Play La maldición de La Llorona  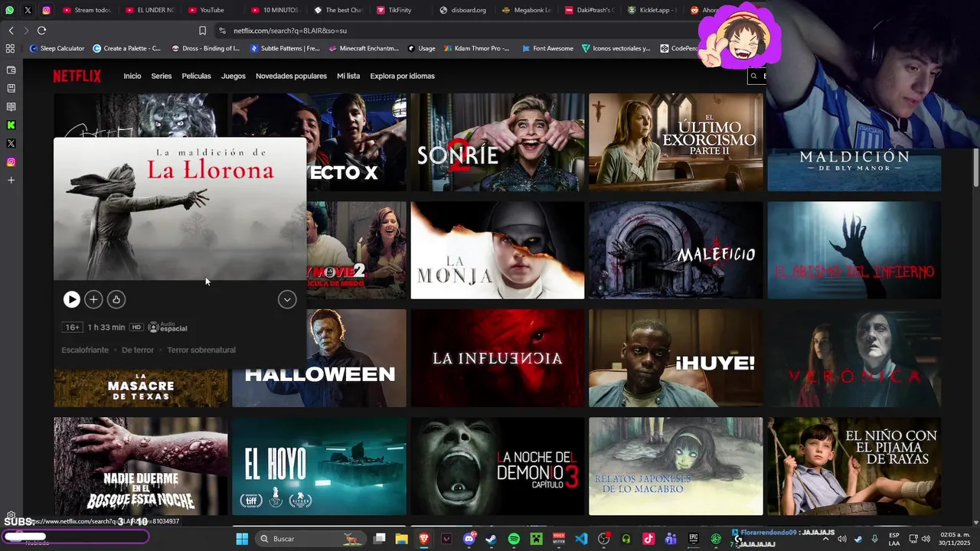(x=71, y=300)
